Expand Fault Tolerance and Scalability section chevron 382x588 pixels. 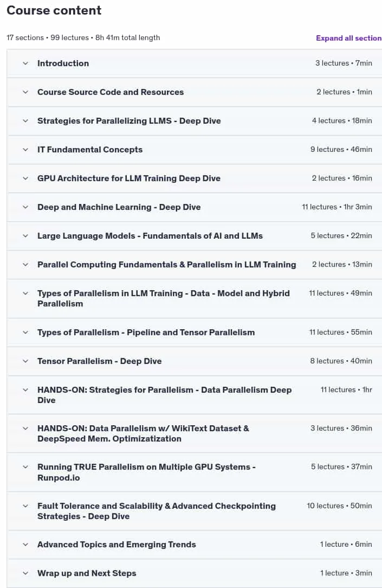click(25, 506)
